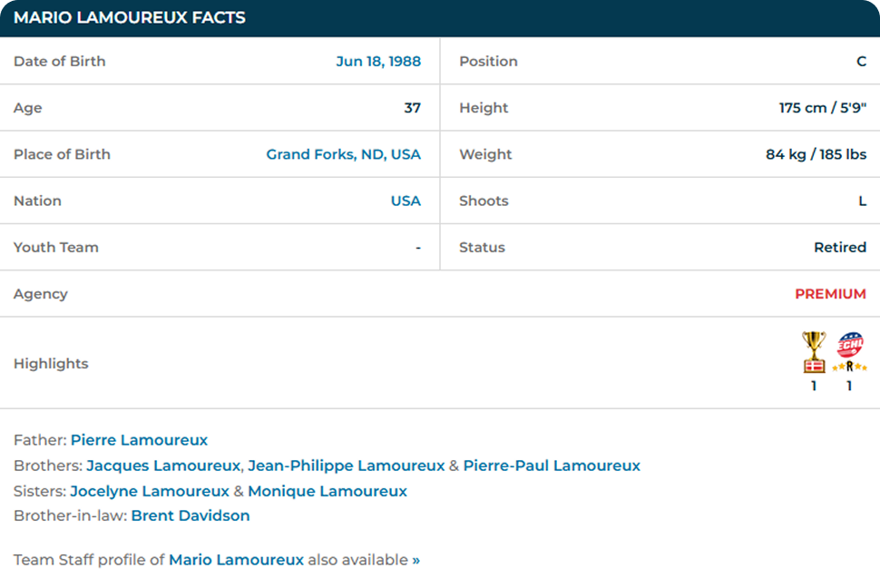This screenshot has width=880, height=588.
Task: Select the USA nation link
Action: [x=406, y=201]
